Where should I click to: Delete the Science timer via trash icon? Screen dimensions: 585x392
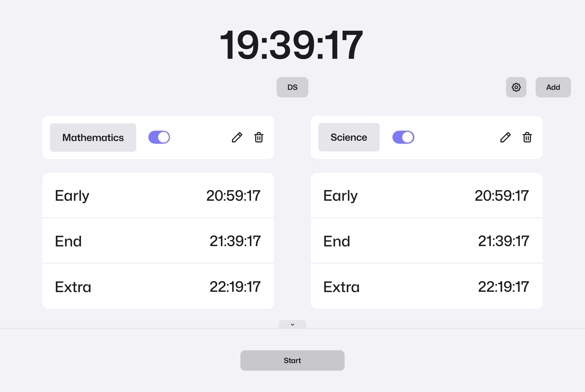coord(527,137)
